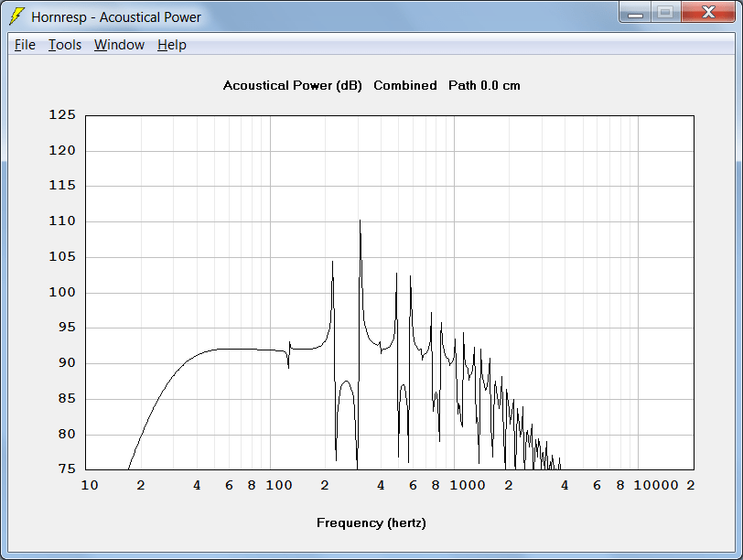Click the Hornresp lightning bolt icon

tap(16, 16)
